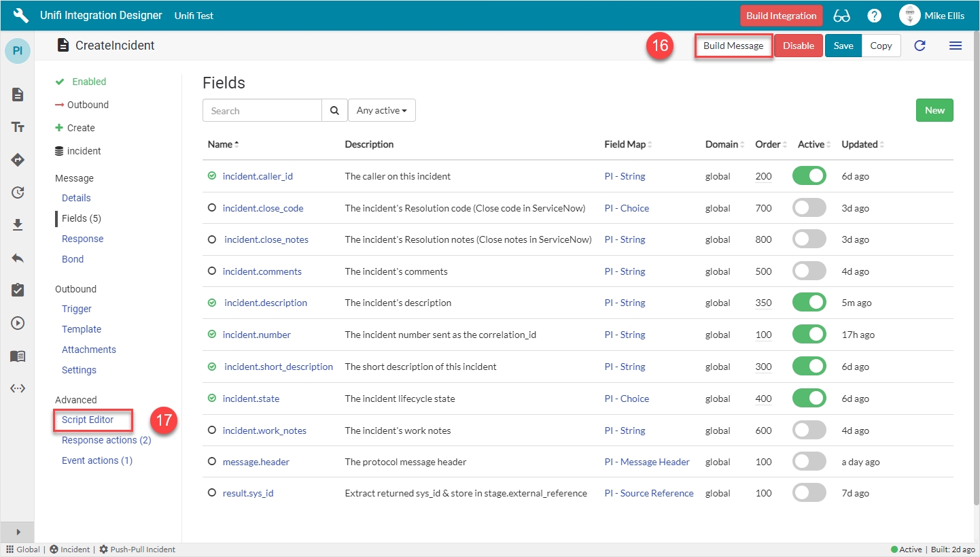The image size is (980, 557).
Task: Open the Any active filter dropdown
Action: pyautogui.click(x=381, y=110)
